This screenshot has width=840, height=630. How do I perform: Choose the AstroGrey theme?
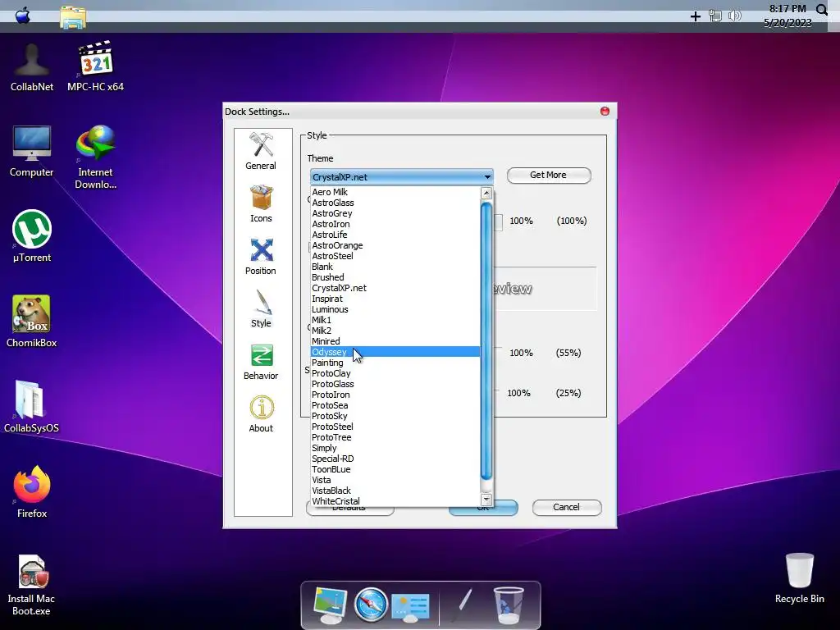(395, 213)
